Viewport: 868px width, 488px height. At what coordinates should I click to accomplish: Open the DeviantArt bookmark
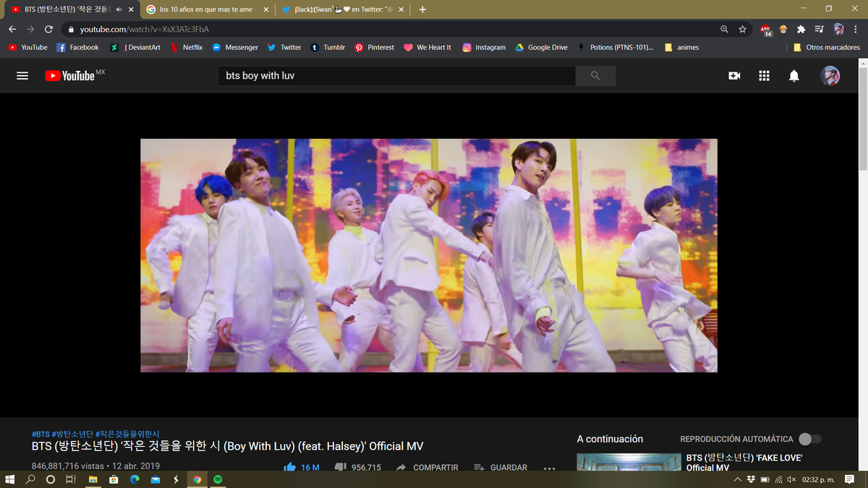[135, 47]
